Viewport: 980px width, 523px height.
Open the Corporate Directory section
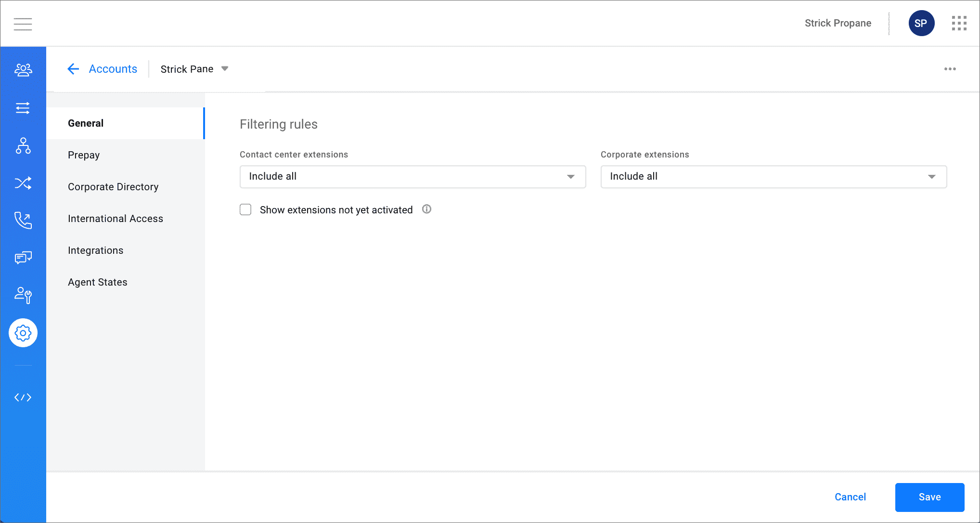pos(113,186)
